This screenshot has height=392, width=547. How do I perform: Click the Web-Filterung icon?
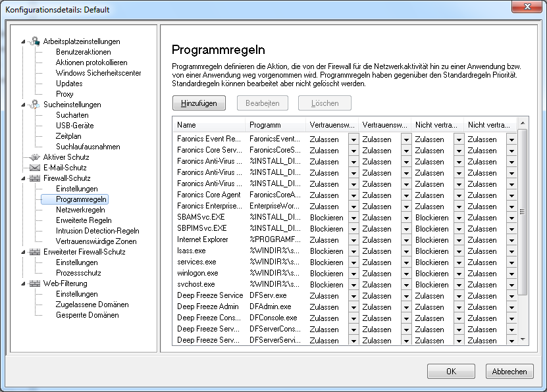(x=34, y=283)
